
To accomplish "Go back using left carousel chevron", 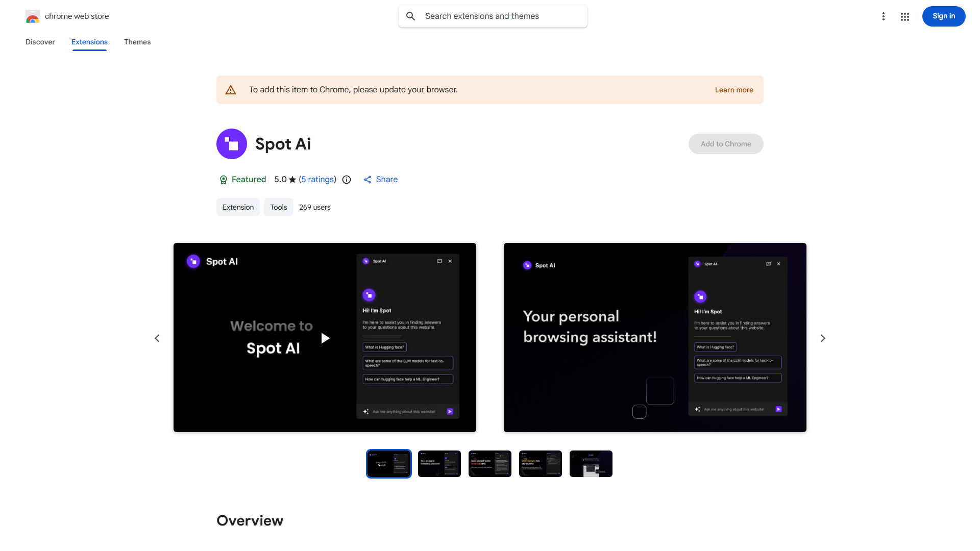I will (x=157, y=338).
